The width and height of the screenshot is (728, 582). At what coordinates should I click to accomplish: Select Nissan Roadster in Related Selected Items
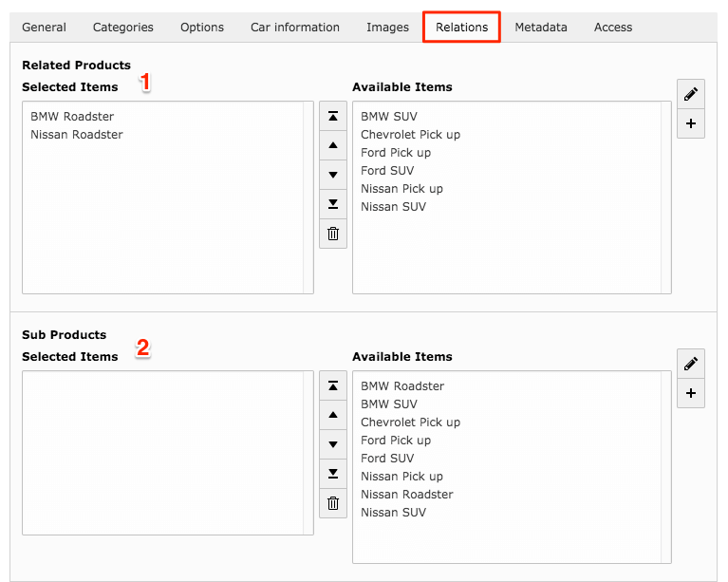coord(77,135)
